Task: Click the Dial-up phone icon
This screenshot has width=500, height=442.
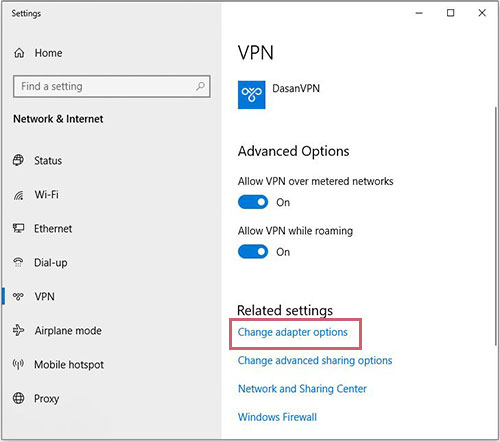Action: [18, 262]
